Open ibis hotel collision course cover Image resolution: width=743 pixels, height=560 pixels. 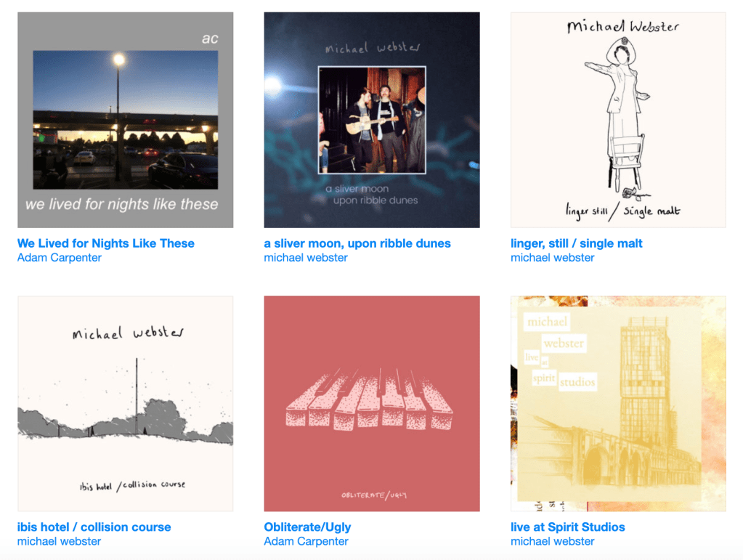(x=125, y=404)
